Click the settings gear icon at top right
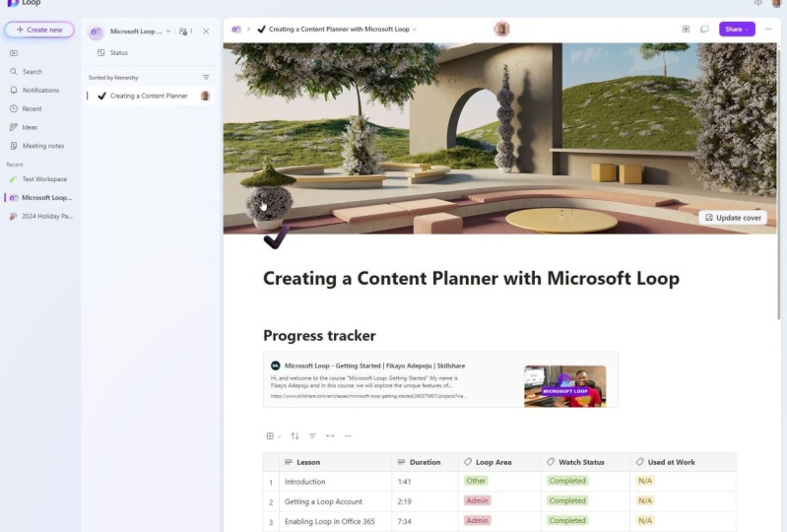 (757, 3)
